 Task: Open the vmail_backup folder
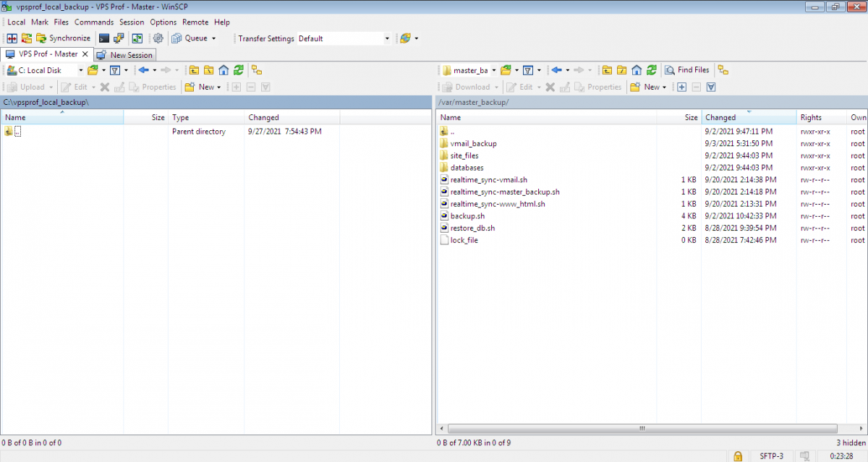[475, 143]
